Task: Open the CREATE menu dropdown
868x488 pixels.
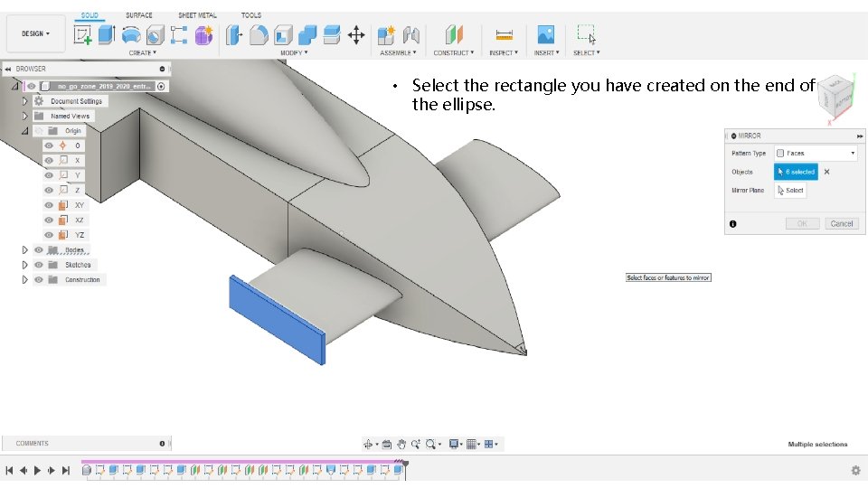Action: pyautogui.click(x=143, y=53)
